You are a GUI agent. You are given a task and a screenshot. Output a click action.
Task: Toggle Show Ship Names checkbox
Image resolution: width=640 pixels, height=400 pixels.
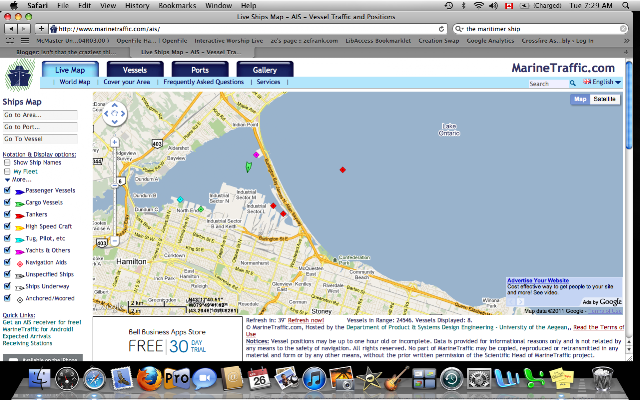(x=7, y=162)
